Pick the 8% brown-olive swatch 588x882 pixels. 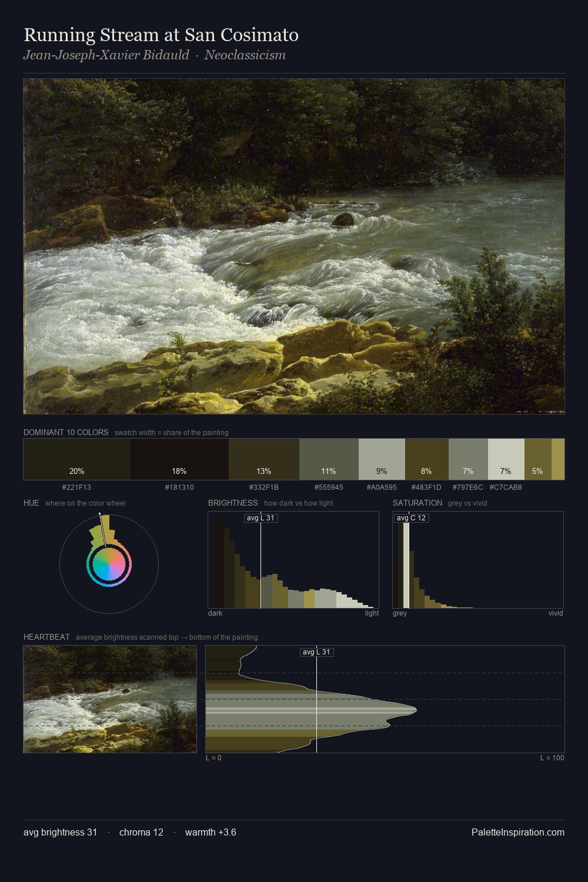tap(427, 459)
